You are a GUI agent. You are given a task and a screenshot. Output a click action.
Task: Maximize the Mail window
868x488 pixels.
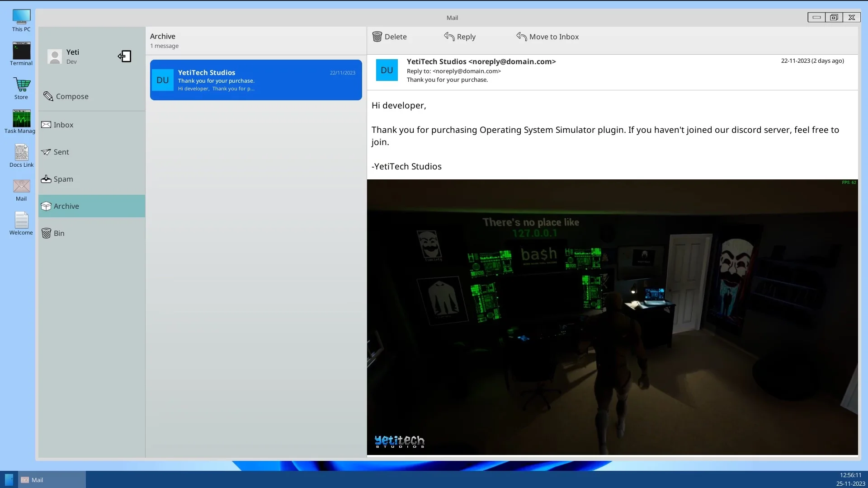[834, 17]
